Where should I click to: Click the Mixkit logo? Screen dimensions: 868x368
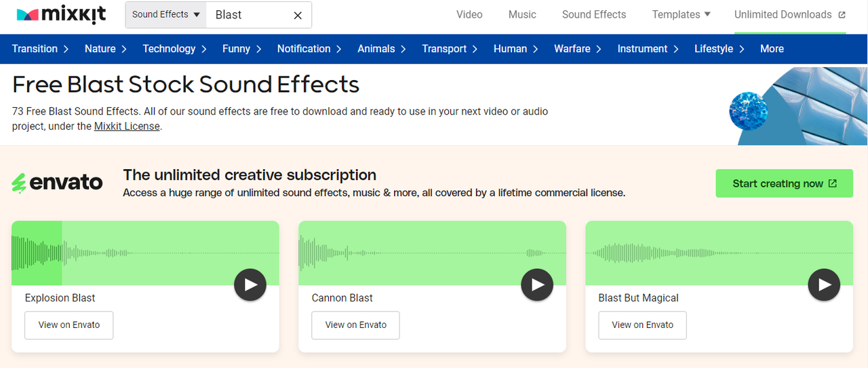click(61, 14)
